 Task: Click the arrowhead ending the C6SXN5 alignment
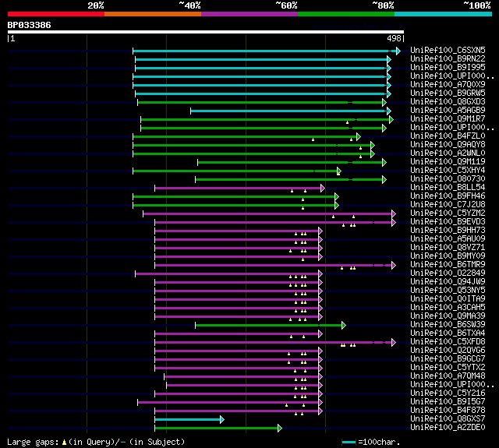click(x=398, y=51)
